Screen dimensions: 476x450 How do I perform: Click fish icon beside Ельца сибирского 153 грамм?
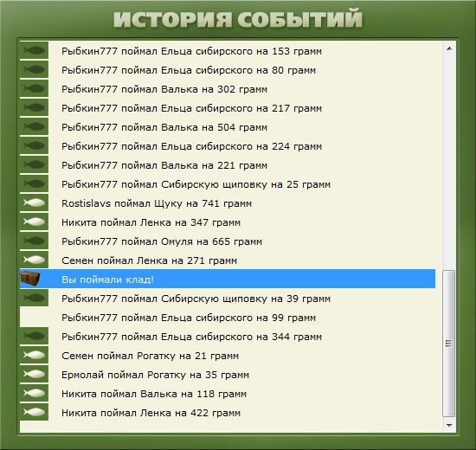(x=35, y=50)
